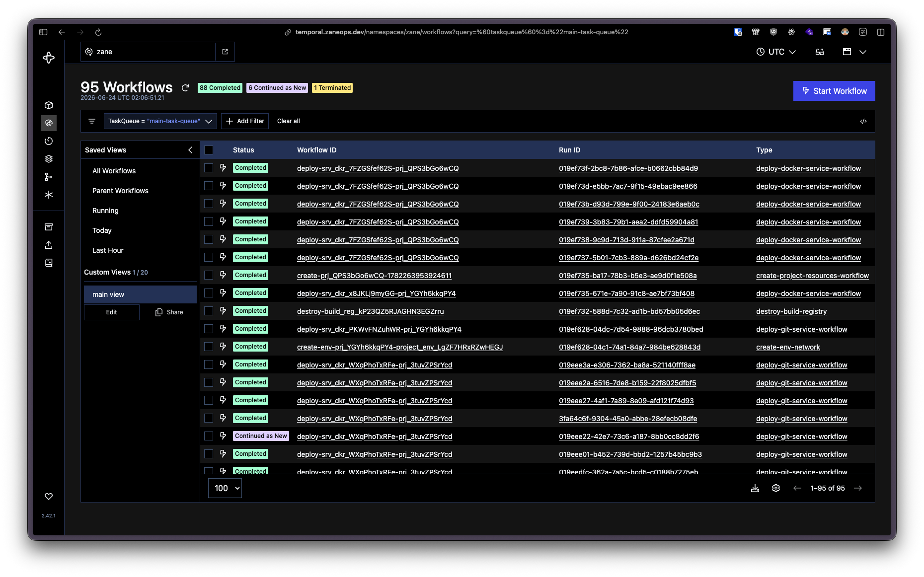The height and width of the screenshot is (577, 924).
Task: Collapse the Saved Views panel
Action: (x=190, y=150)
